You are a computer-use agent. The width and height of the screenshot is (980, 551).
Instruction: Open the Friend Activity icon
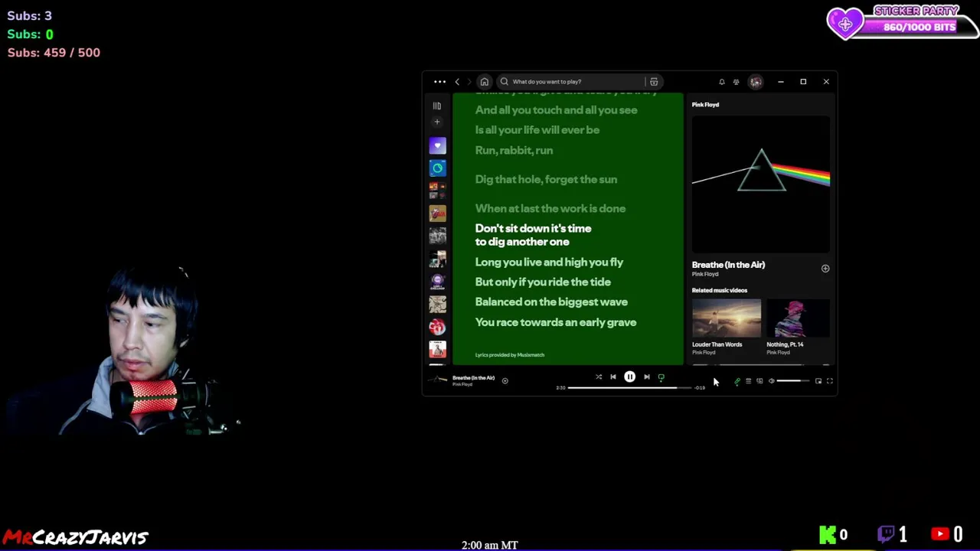(x=736, y=82)
